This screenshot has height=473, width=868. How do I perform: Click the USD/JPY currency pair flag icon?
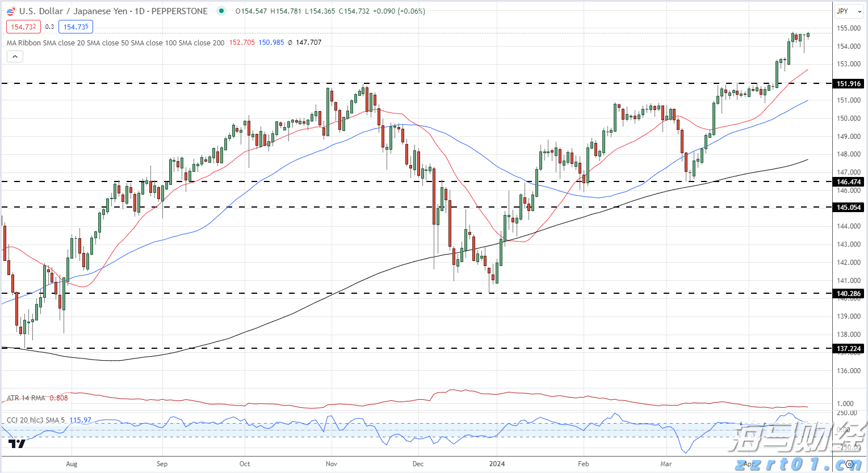(x=11, y=11)
